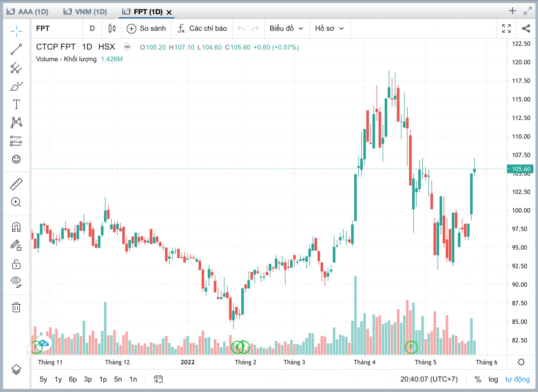Toggle percent scale mode
The height and width of the screenshot is (392, 538).
pyautogui.click(x=478, y=379)
